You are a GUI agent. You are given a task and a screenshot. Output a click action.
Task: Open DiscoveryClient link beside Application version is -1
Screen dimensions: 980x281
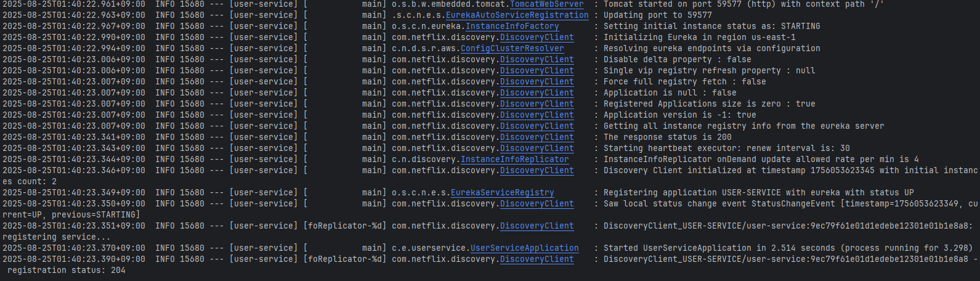tap(537, 115)
